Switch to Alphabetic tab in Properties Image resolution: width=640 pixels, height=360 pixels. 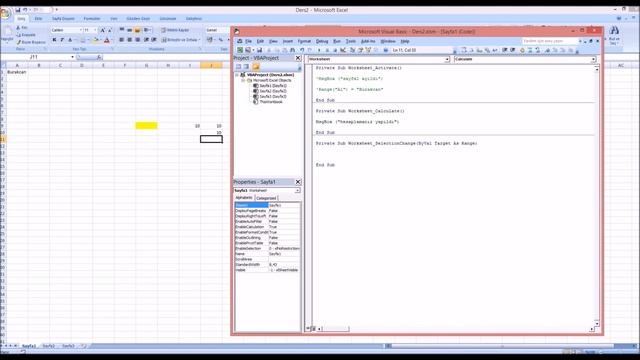point(244,198)
